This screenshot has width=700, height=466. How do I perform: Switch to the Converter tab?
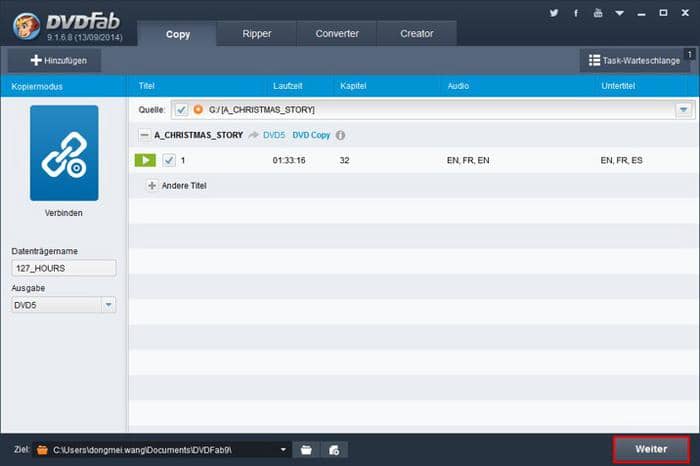point(337,33)
